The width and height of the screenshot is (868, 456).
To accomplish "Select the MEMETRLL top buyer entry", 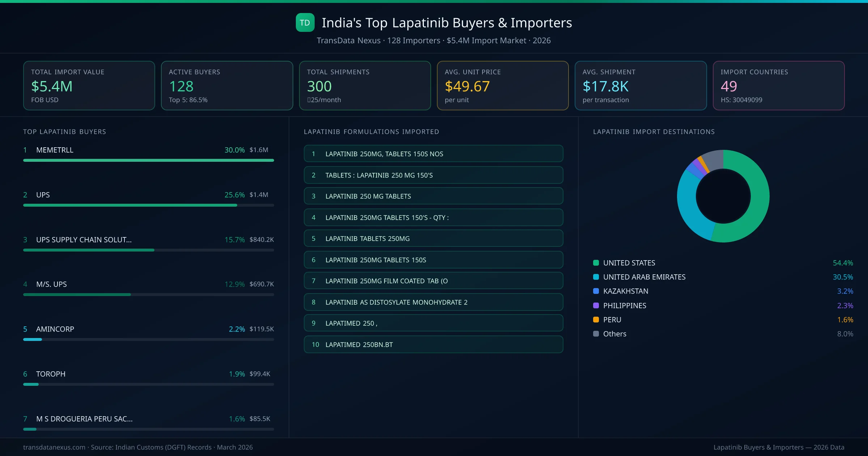I will [x=55, y=149].
